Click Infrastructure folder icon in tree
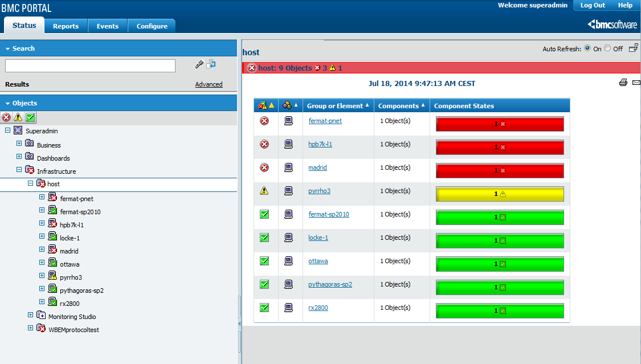 coord(30,170)
